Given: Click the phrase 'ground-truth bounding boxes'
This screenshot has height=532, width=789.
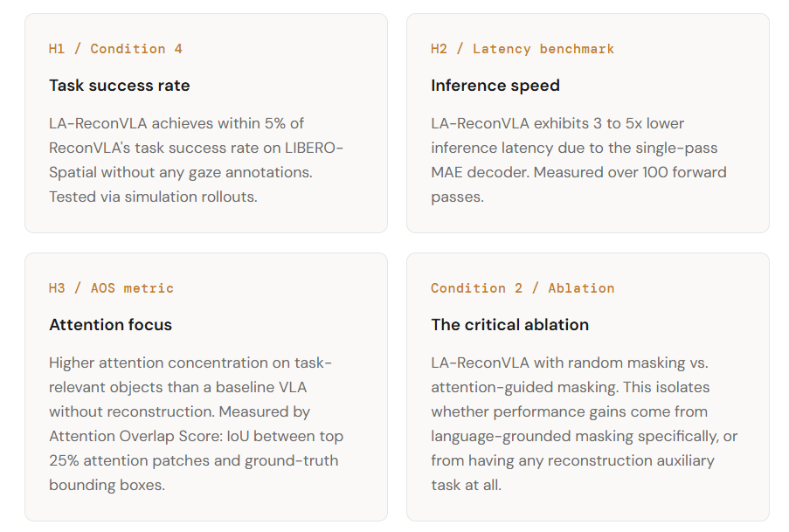Looking at the screenshot, I should click(x=194, y=473).
